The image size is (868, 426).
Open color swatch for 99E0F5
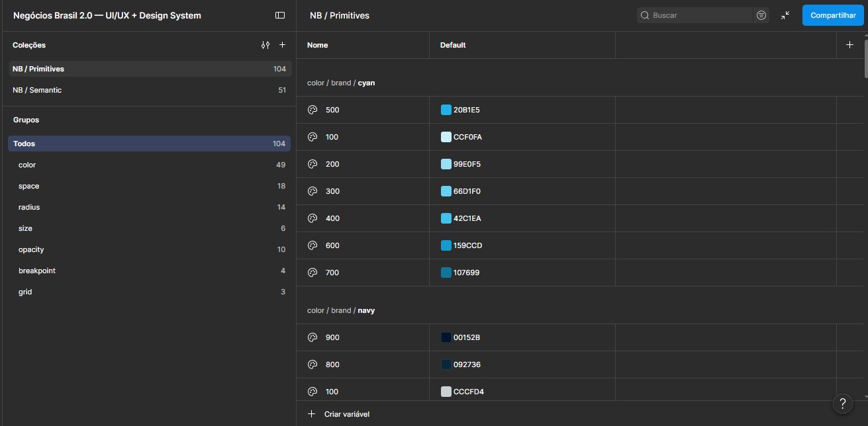[446, 164]
